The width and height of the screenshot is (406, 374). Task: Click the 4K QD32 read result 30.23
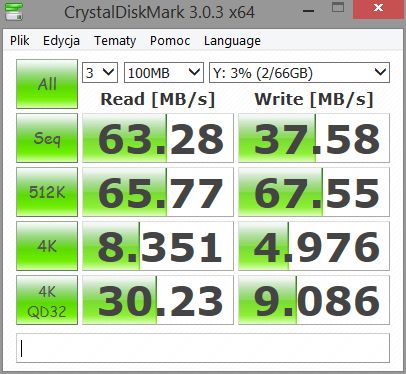158,300
